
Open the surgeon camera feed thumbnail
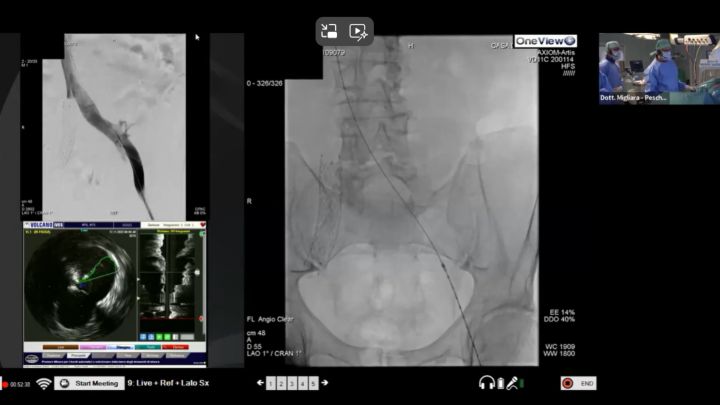point(658,68)
